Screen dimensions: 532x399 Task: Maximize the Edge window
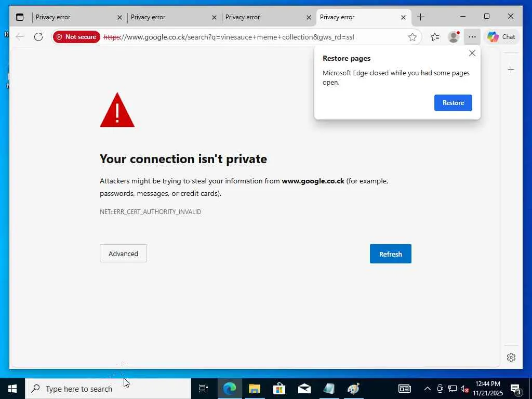point(486,16)
